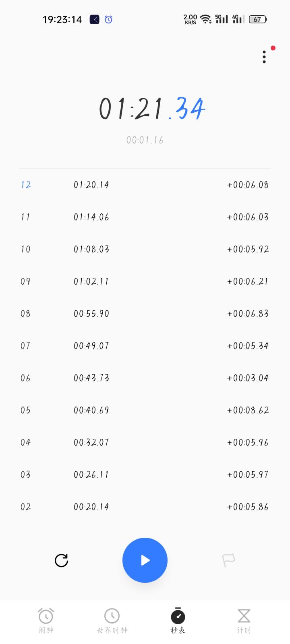290x644 pixels.
Task: Tap the current lap time 00:01.16
Action: (145, 140)
